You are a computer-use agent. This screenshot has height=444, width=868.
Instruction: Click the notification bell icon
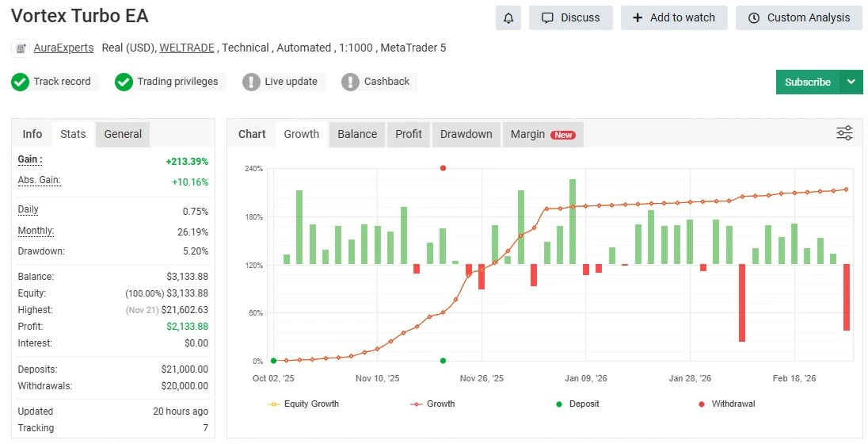(508, 17)
